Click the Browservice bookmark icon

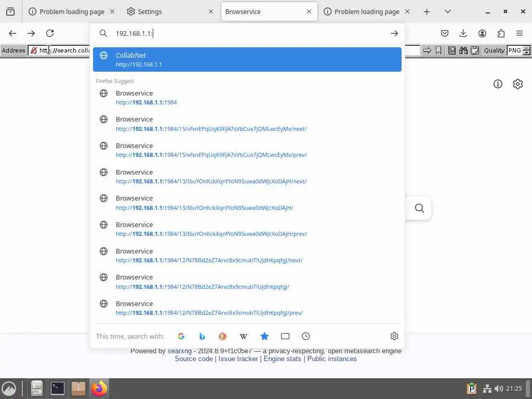click(x=438, y=50)
